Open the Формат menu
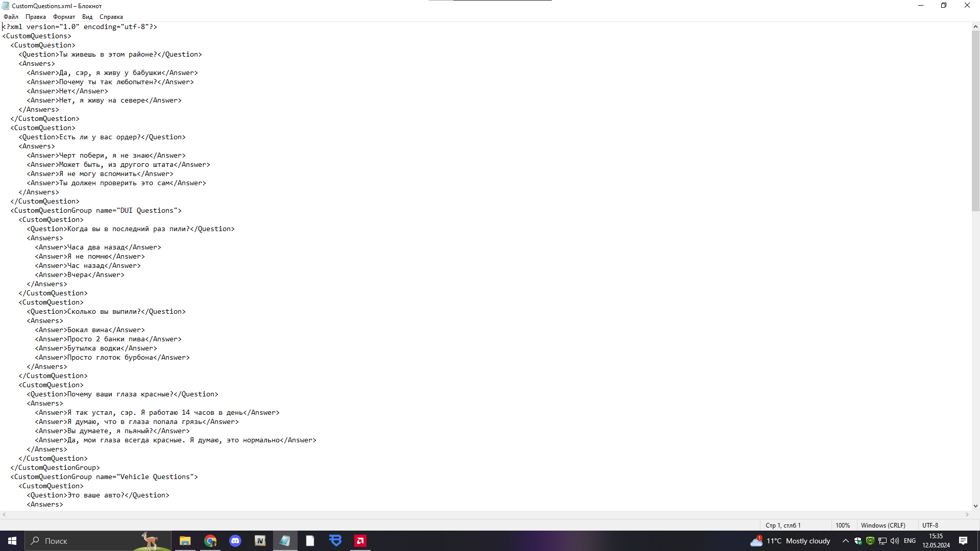 point(64,17)
